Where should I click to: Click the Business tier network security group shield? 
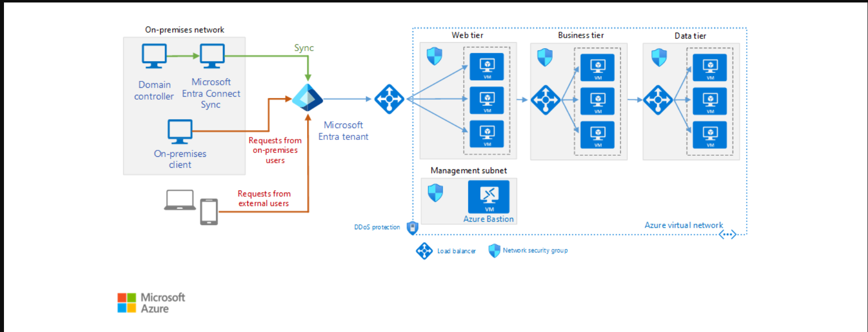[545, 58]
